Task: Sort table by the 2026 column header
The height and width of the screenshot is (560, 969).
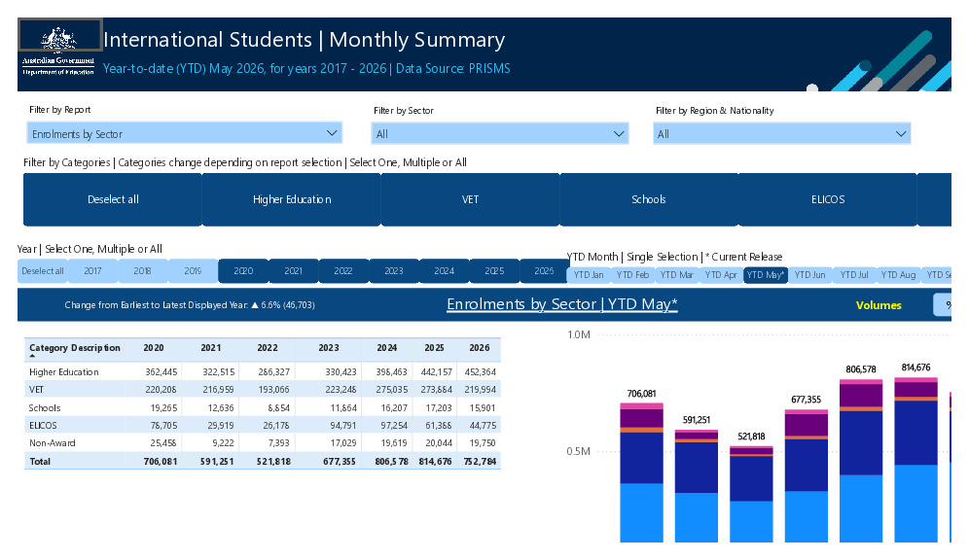Action: coord(480,348)
